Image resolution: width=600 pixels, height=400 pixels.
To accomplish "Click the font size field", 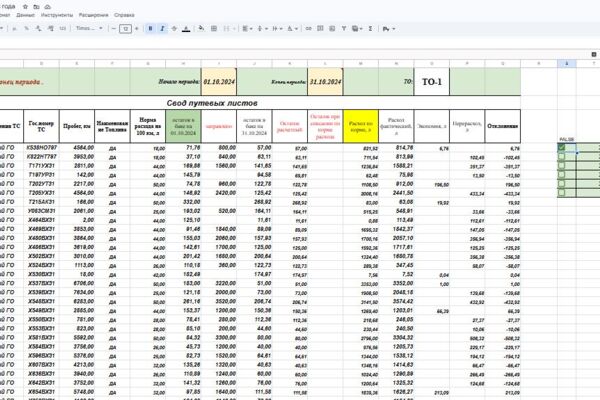I will pyautogui.click(x=125, y=29).
